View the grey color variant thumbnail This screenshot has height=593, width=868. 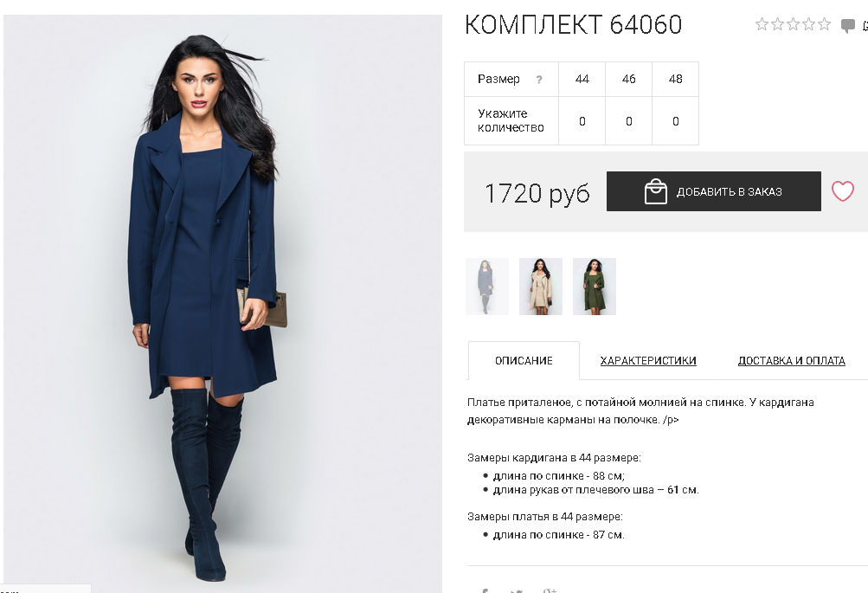coord(487,287)
